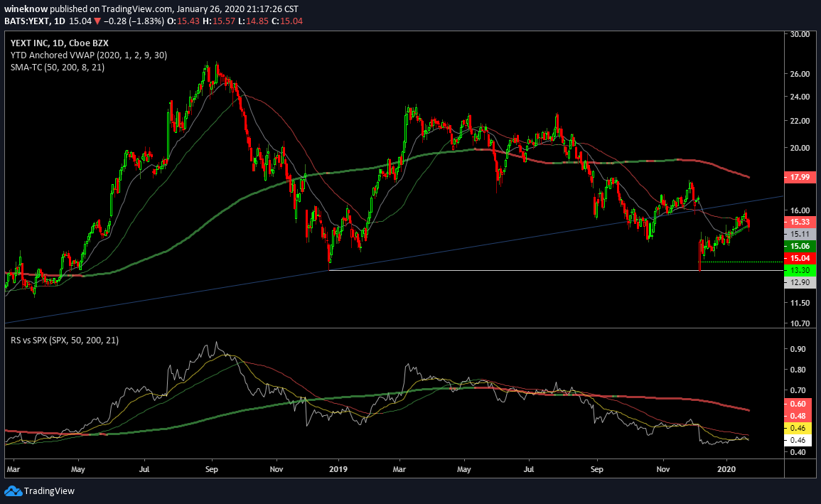
Task: Click the 15.11 gray price label
Action: click(800, 234)
